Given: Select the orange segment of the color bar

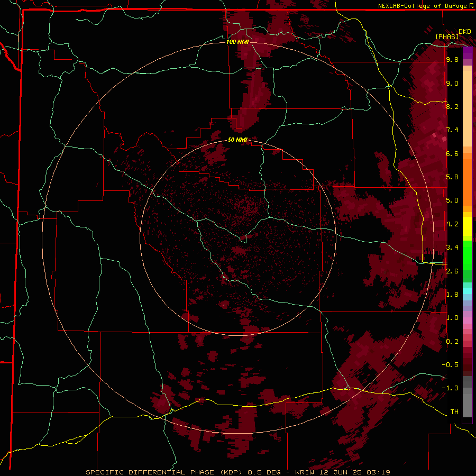Looking at the screenshot, I should [467, 182].
